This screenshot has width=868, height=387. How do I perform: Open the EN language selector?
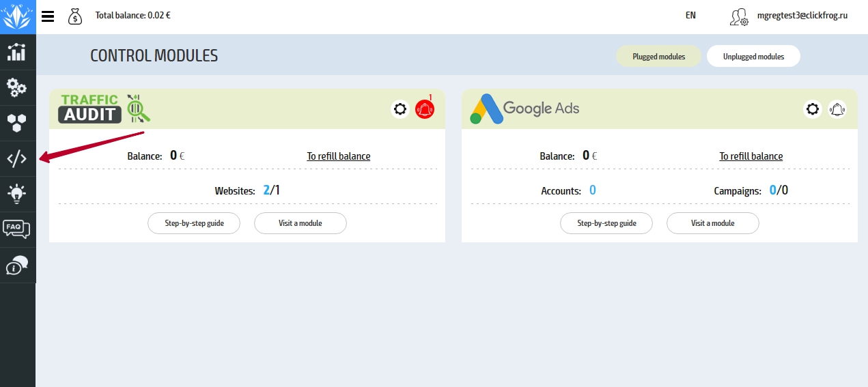(690, 15)
